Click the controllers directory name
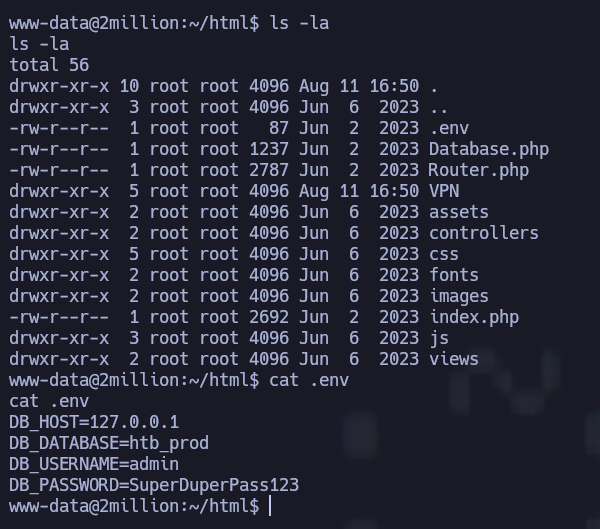600x529 pixels. 483,233
